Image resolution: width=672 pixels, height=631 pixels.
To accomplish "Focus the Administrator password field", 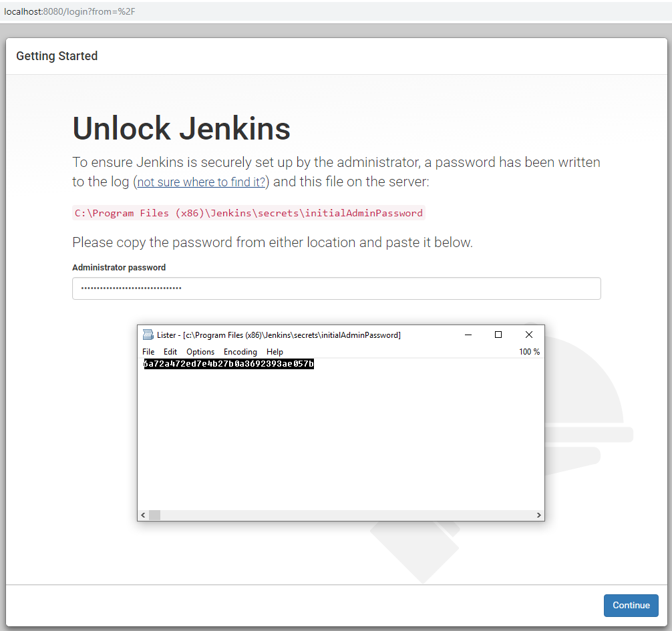I will [336, 288].
